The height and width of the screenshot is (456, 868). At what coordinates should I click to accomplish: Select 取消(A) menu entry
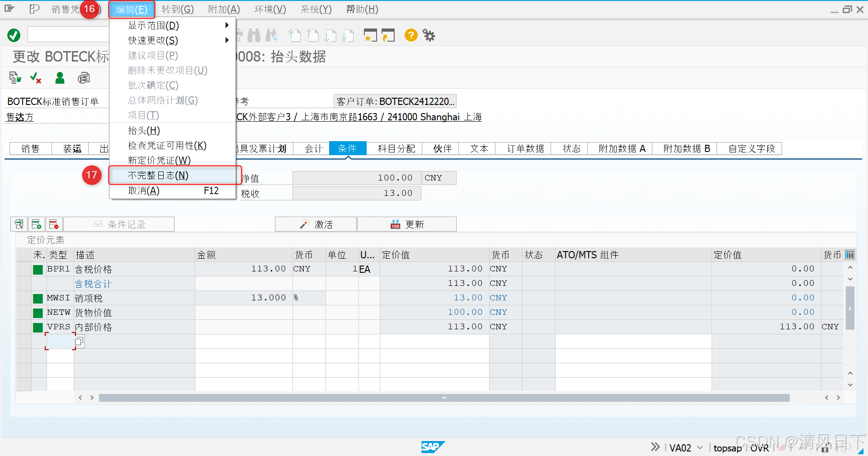point(173,190)
